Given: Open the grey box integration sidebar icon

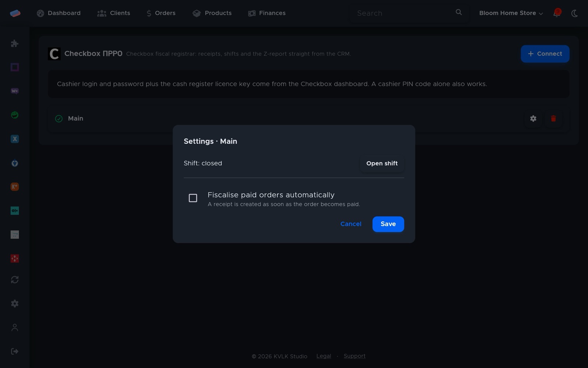Looking at the screenshot, I should pos(15,234).
